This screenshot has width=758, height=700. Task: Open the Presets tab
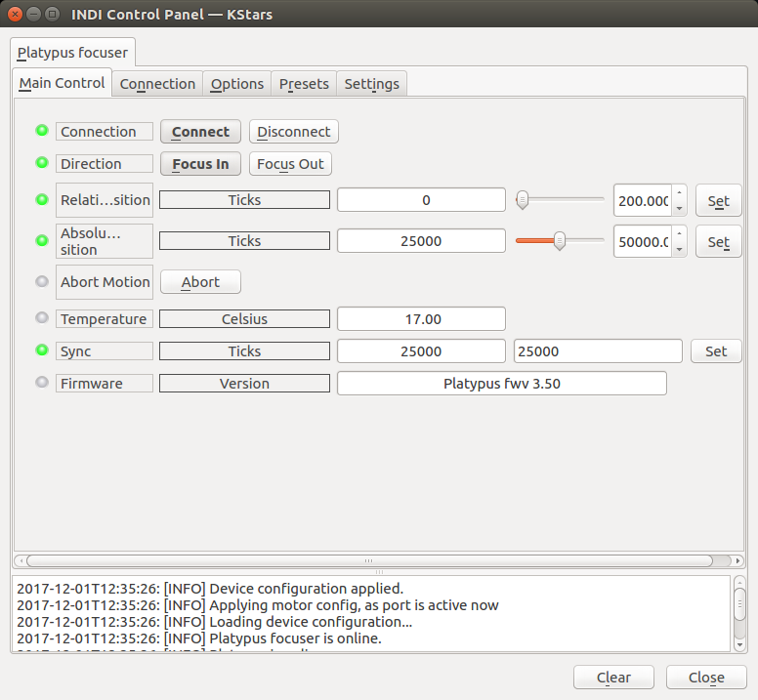tap(304, 84)
